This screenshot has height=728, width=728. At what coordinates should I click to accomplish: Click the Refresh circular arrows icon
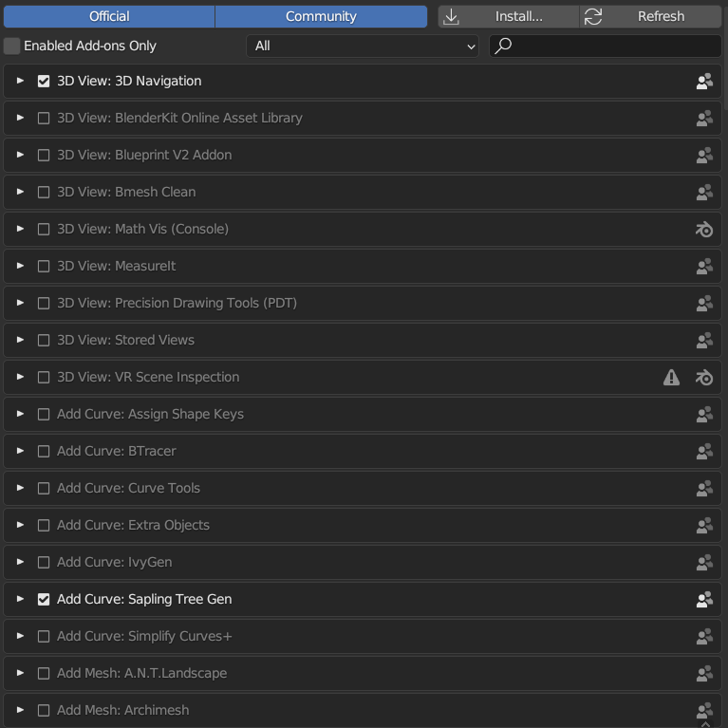click(x=593, y=17)
